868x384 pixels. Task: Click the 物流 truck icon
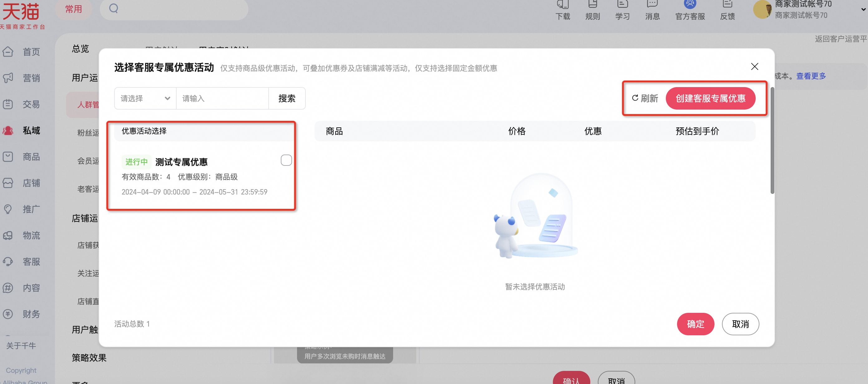click(x=8, y=235)
